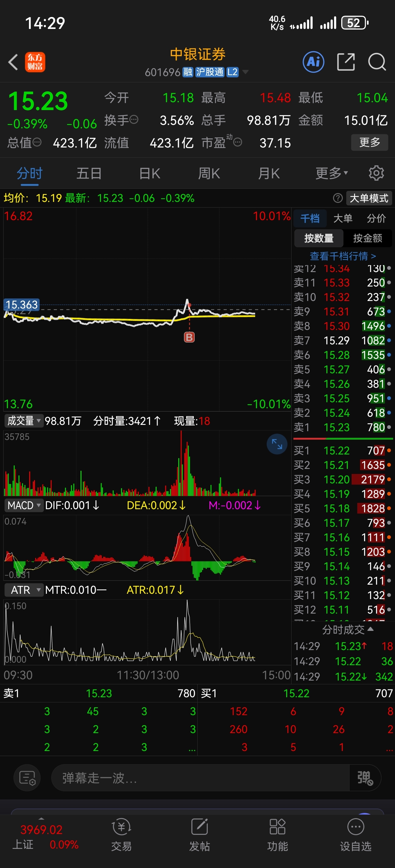The height and width of the screenshot is (868, 395).
Task: Open 发帖 post icon in bottom bar
Action: (199, 834)
